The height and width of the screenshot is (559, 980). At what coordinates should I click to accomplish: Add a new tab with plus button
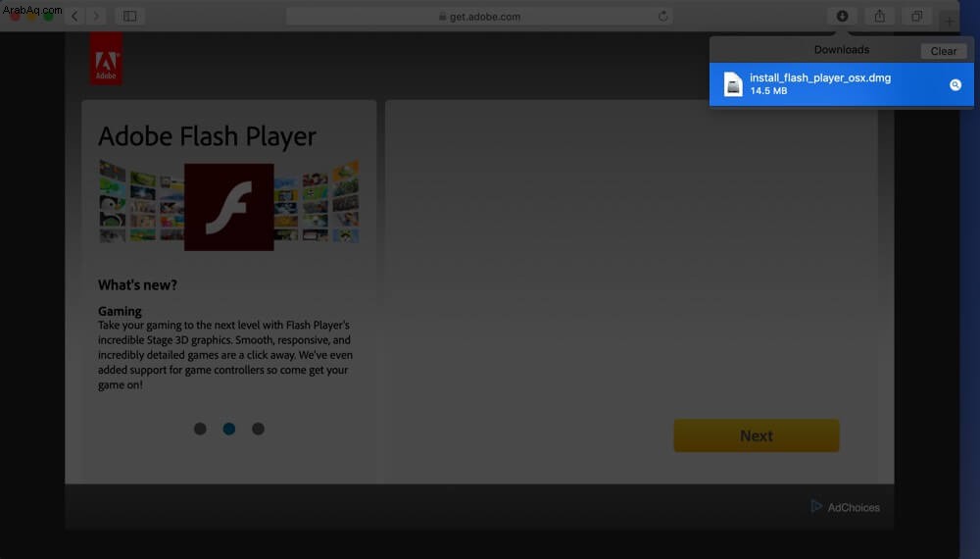pyautogui.click(x=950, y=22)
